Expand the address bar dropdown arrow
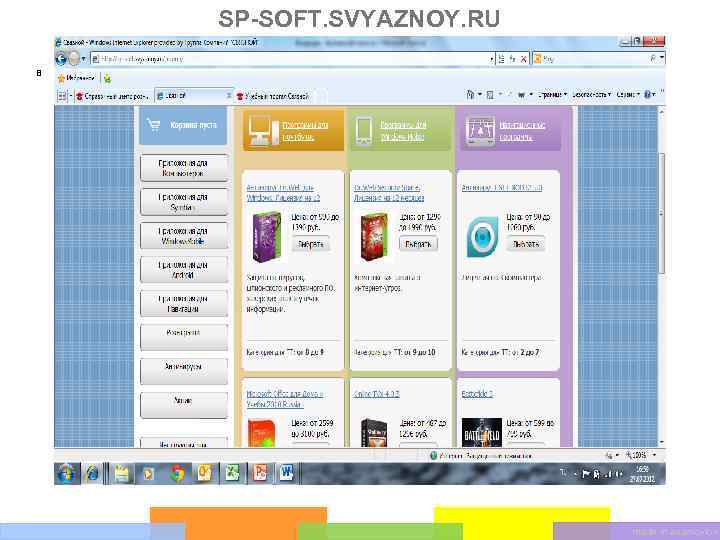This screenshot has height=540, width=720. (492, 59)
